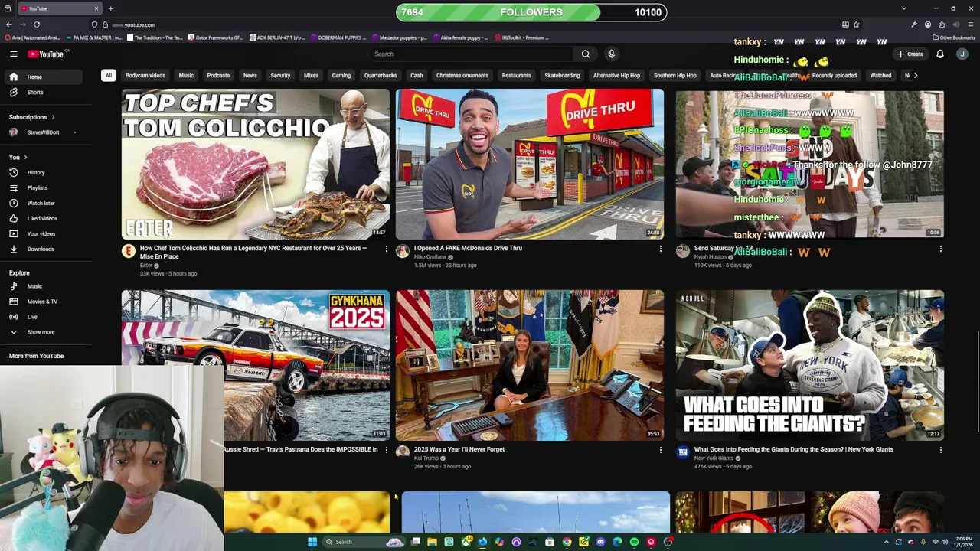
Task: Select the Skateboarding chip
Action: point(562,76)
